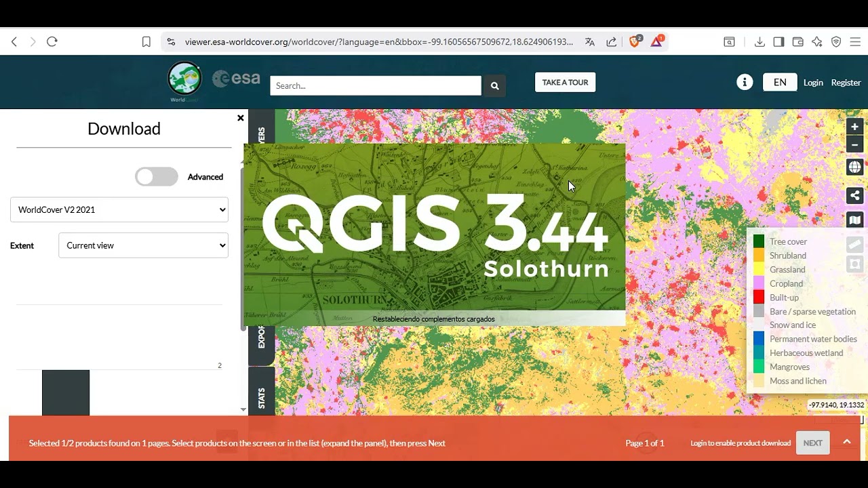
Task: Click the Moss and lichen legend label
Action: [798, 381]
